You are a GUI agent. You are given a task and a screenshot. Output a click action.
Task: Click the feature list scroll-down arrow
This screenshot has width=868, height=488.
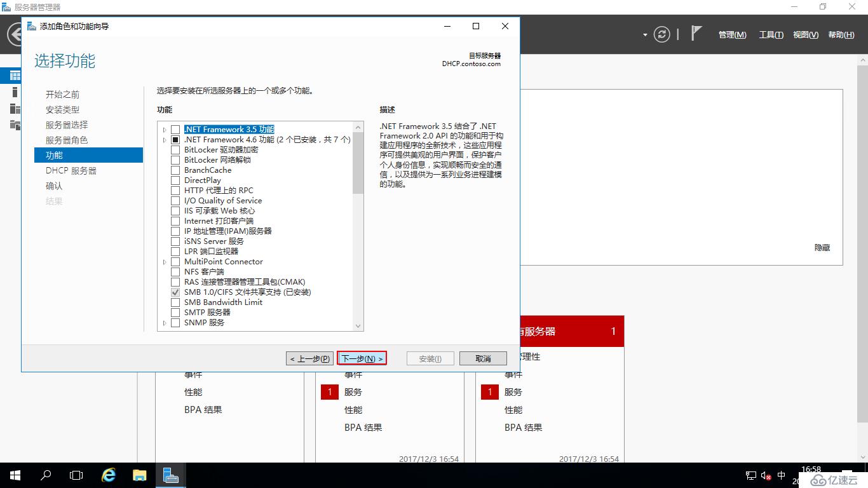[358, 325]
